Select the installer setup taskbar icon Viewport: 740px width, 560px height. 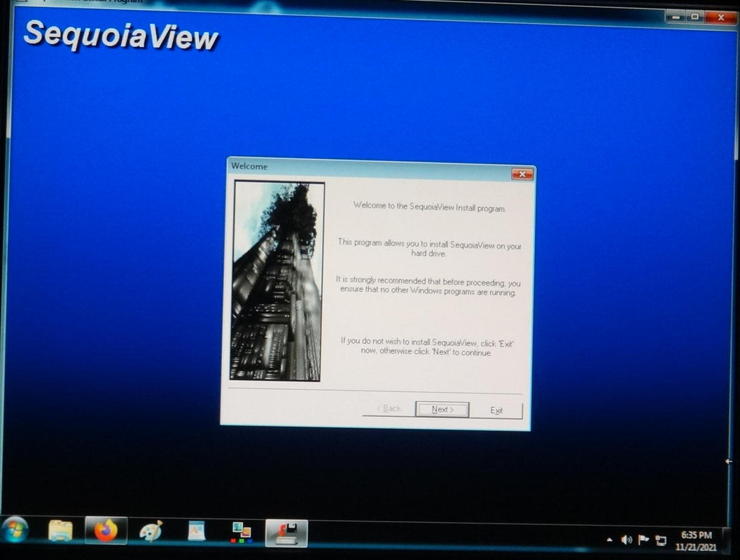[286, 533]
